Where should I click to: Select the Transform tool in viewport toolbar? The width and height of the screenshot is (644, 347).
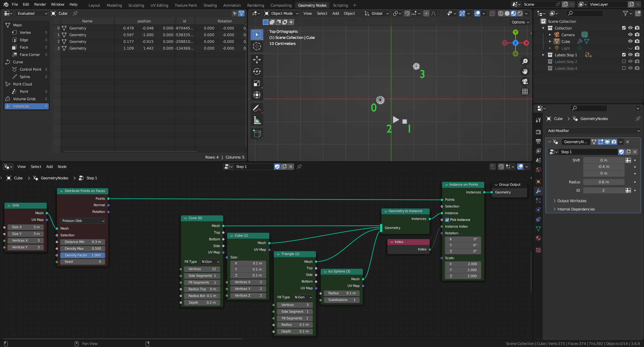coord(257,95)
